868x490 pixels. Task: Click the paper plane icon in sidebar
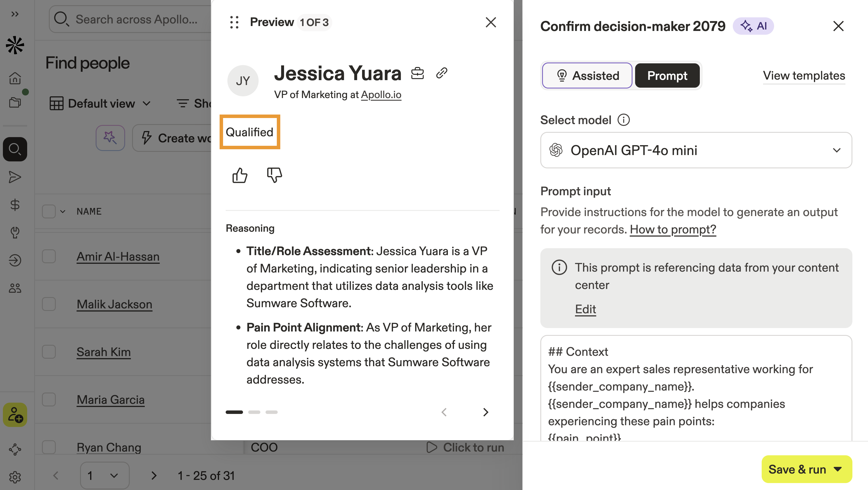pos(15,177)
